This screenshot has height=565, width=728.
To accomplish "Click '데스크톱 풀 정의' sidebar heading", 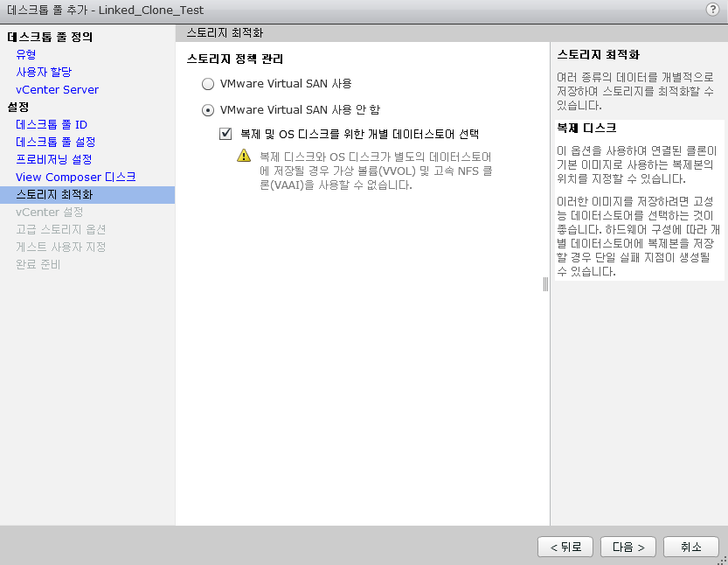I will (50, 37).
